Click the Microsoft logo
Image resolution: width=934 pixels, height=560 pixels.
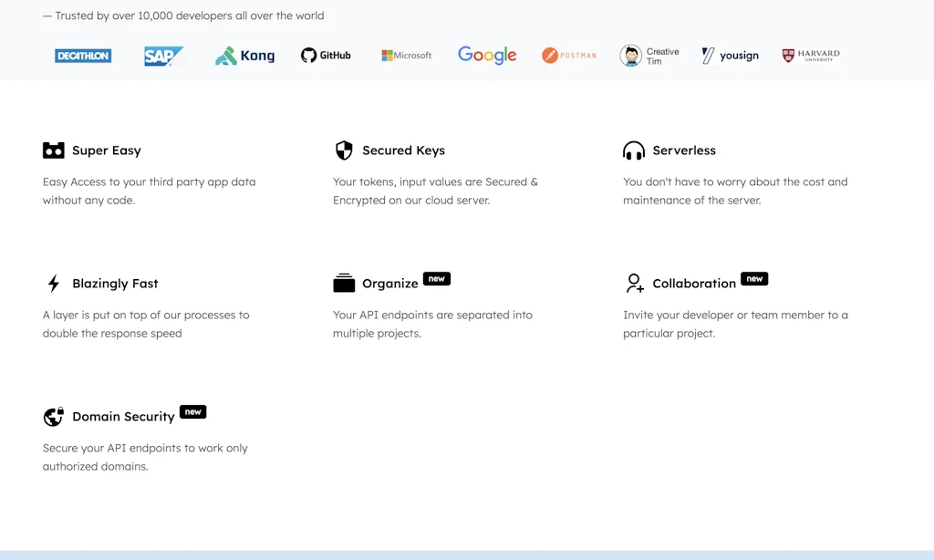tap(406, 55)
